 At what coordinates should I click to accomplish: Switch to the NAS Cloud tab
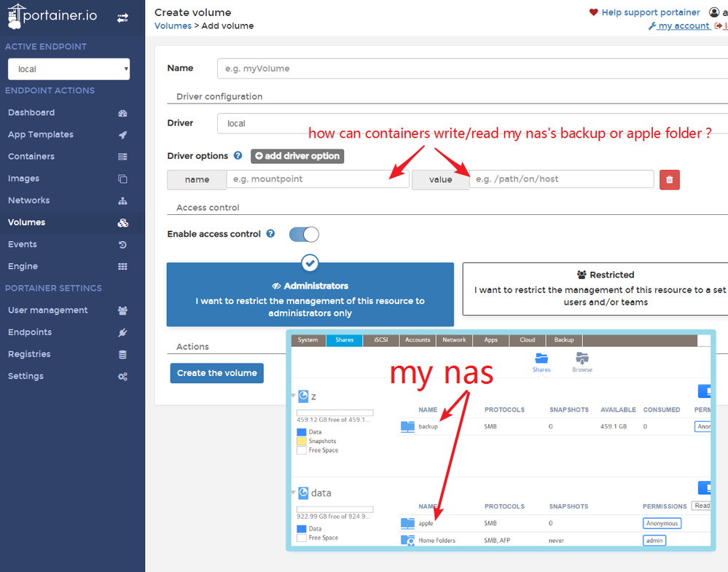(528, 340)
